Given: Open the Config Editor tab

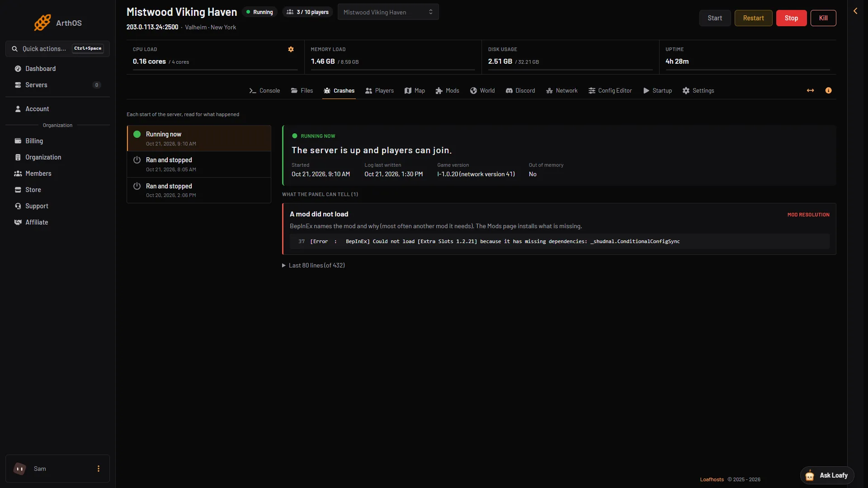Looking at the screenshot, I should (610, 90).
